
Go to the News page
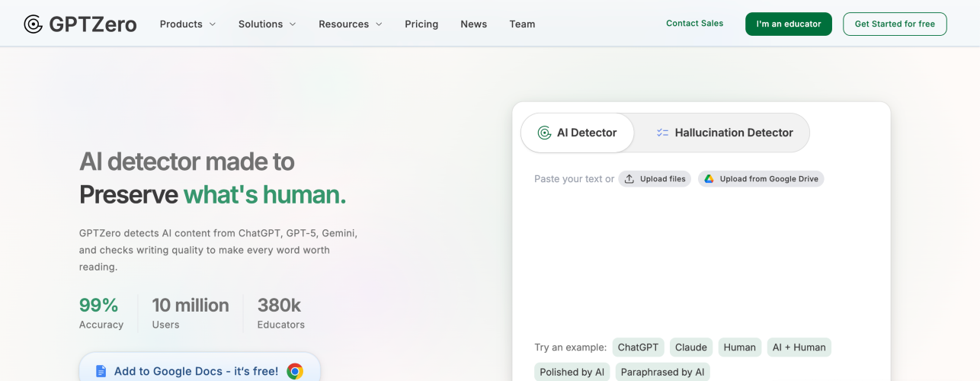pyautogui.click(x=473, y=24)
